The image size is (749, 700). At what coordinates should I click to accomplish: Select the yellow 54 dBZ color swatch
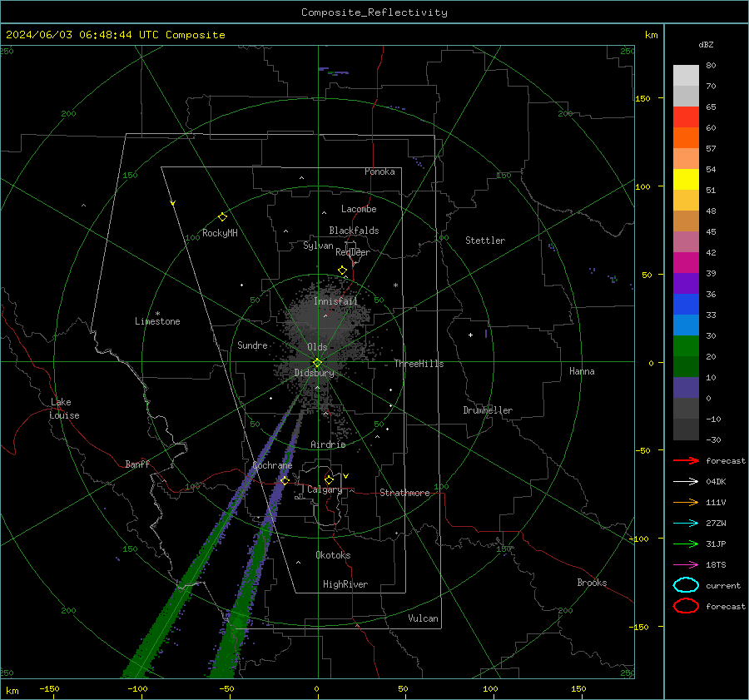(x=686, y=179)
